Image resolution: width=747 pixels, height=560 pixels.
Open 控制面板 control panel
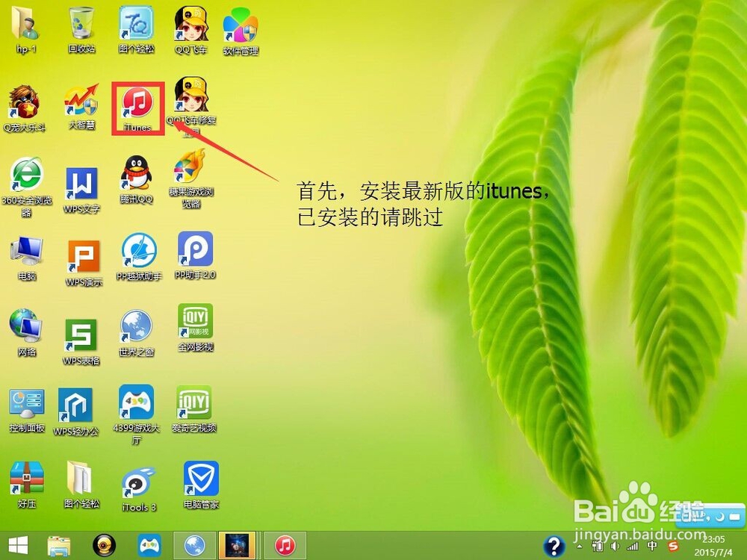pos(27,411)
